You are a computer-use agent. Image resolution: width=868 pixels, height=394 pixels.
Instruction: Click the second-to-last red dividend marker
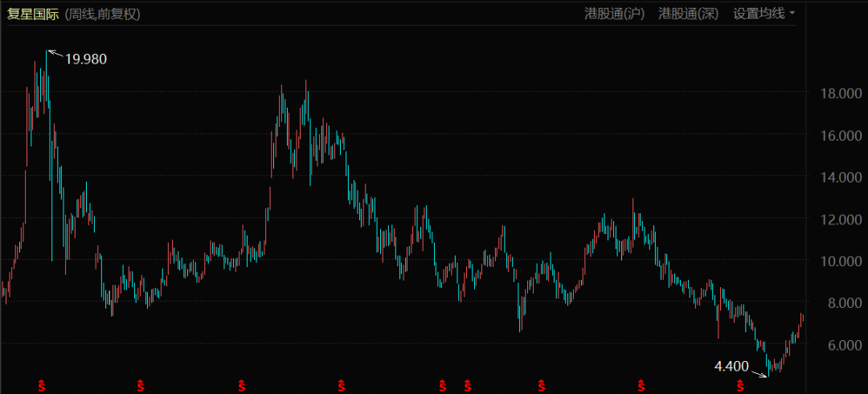pos(641,386)
